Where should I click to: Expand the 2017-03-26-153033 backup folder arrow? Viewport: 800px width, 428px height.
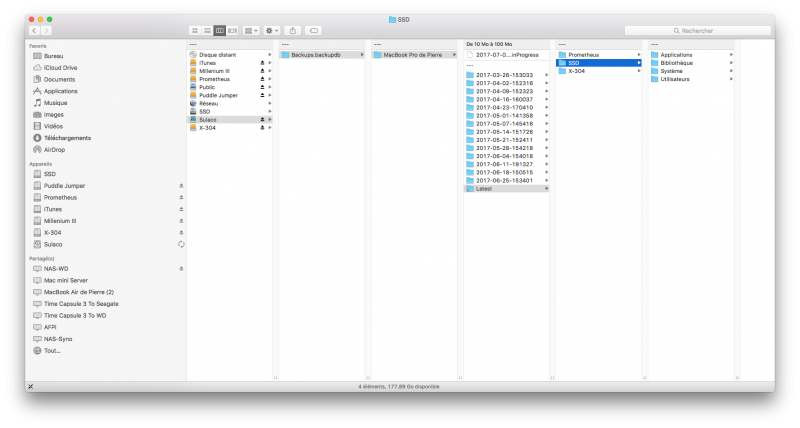tap(546, 75)
